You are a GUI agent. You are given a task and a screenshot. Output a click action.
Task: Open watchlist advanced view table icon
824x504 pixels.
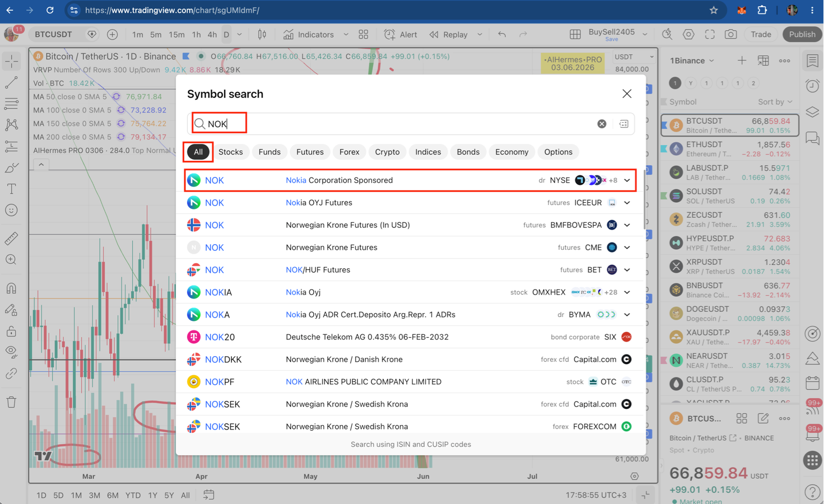(x=763, y=60)
